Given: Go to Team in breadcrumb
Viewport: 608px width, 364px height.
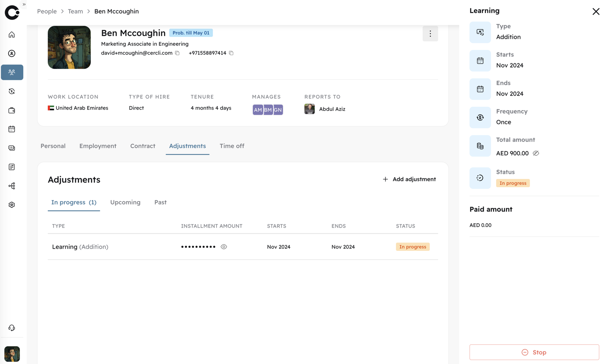Looking at the screenshot, I should (x=75, y=11).
